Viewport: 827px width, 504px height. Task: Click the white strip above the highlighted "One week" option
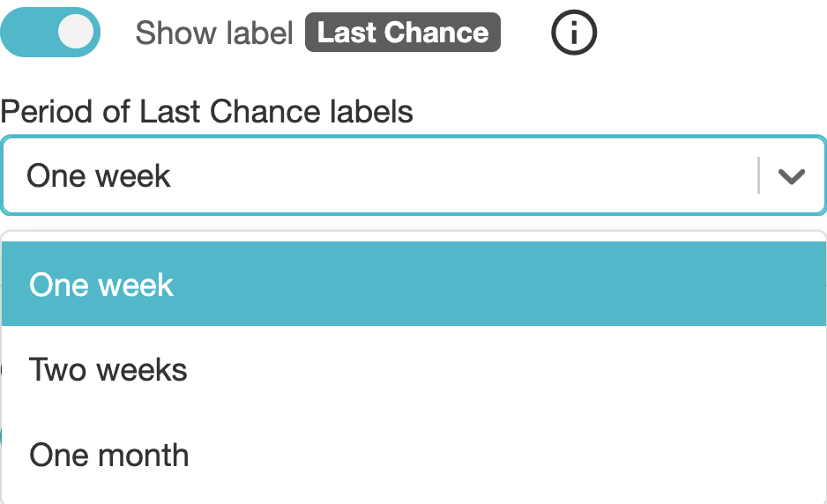(414, 237)
